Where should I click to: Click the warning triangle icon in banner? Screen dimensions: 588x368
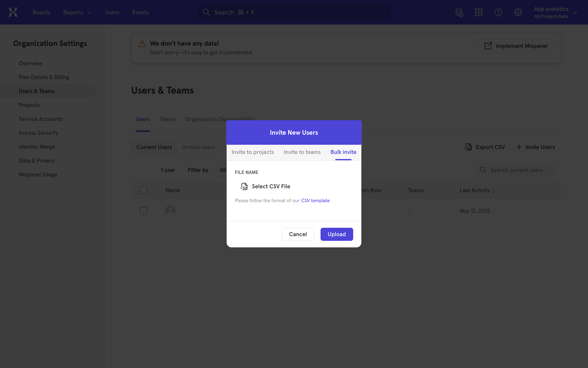point(142,44)
